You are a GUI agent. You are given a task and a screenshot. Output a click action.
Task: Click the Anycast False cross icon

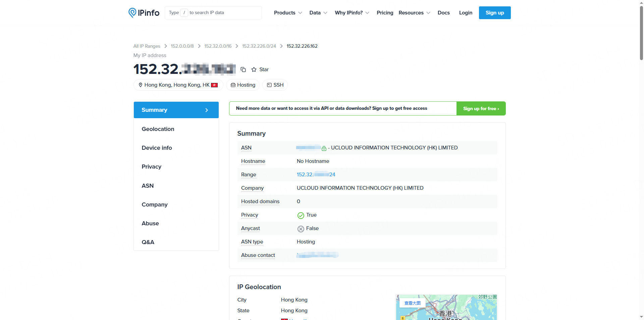point(301,229)
